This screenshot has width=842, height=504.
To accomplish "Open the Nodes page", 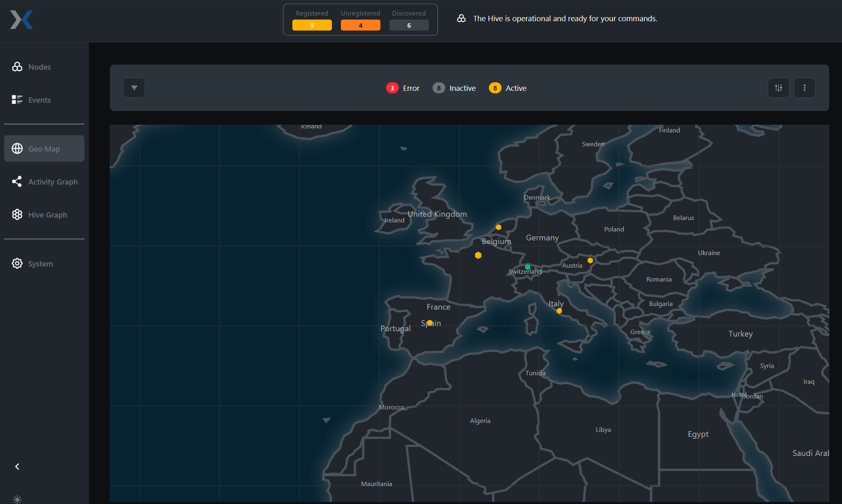I will click(39, 67).
